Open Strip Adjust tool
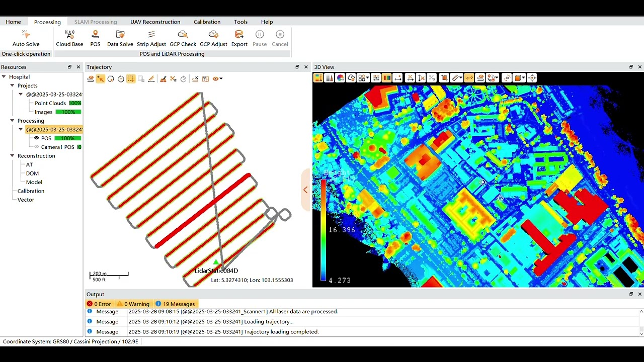644x362 pixels. point(151,38)
